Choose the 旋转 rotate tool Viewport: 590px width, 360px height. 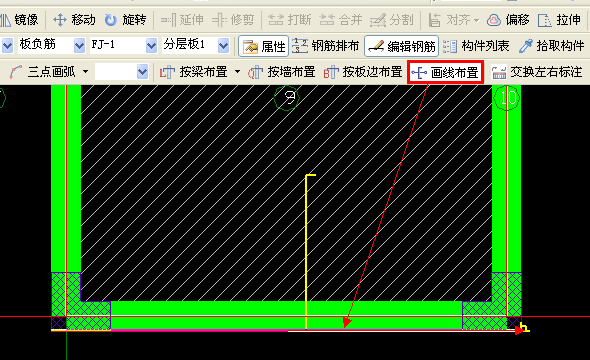tap(125, 20)
